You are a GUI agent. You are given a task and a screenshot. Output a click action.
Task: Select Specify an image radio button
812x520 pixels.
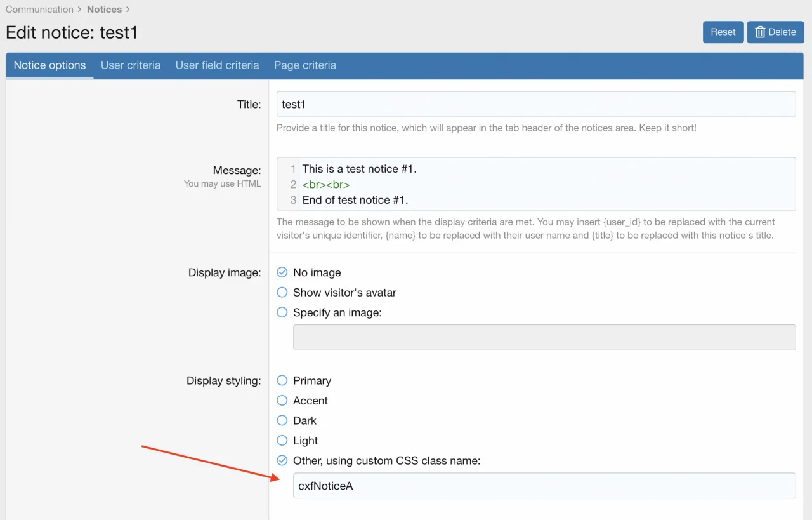pos(282,312)
